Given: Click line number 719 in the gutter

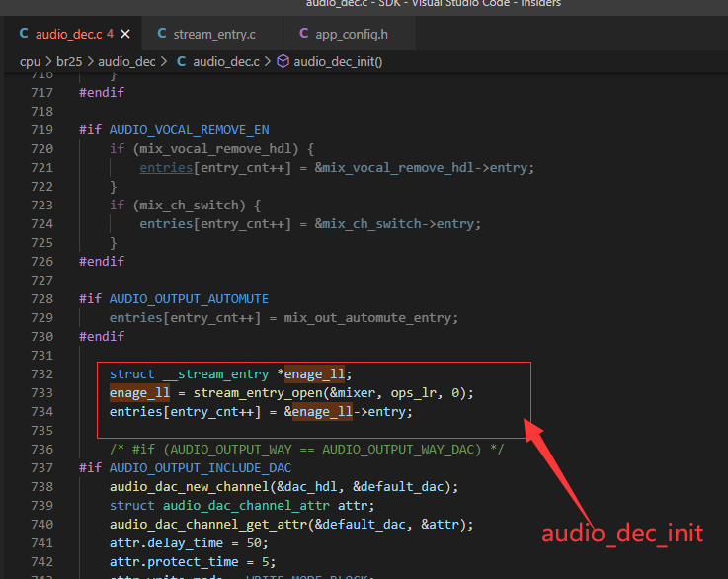Looking at the screenshot, I should [41, 130].
